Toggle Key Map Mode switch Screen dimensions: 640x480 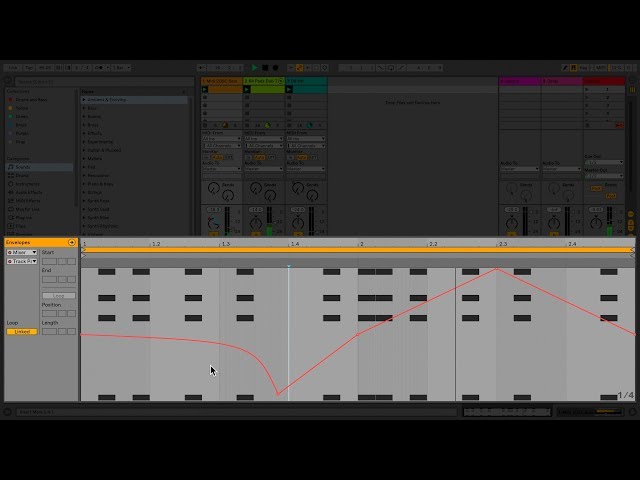[x=584, y=68]
